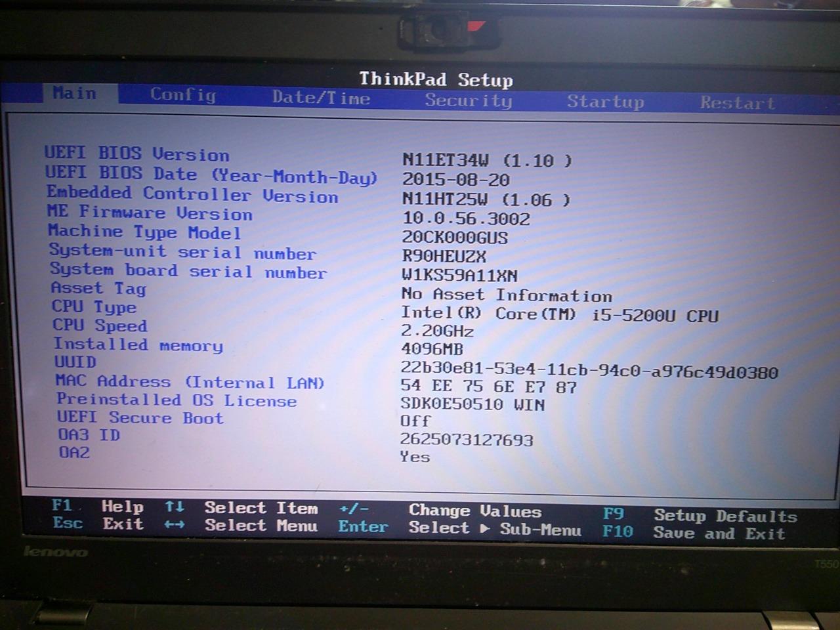Select the 54 EE 75 6E E7 87 value

pyautogui.click(x=488, y=387)
